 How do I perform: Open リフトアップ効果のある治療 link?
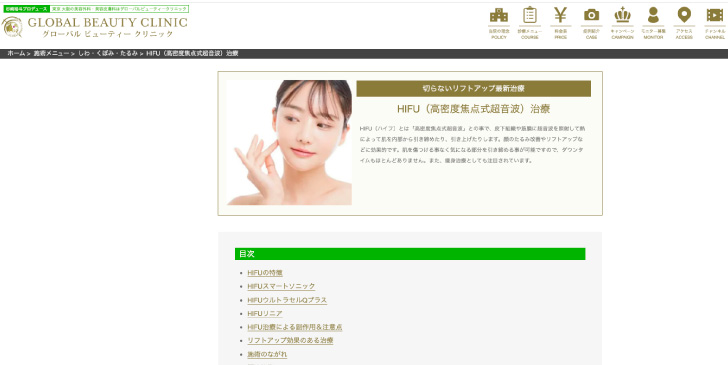point(290,340)
